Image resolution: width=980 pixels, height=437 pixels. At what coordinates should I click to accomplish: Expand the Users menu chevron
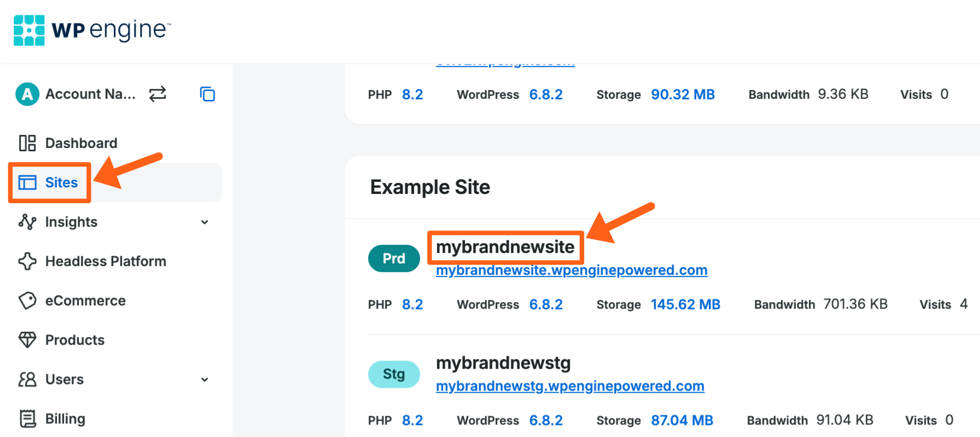(205, 379)
